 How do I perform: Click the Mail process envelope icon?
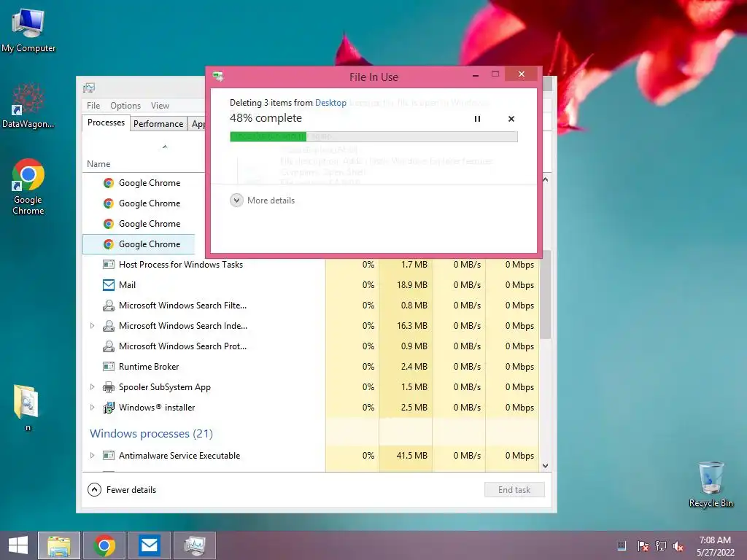pos(109,285)
